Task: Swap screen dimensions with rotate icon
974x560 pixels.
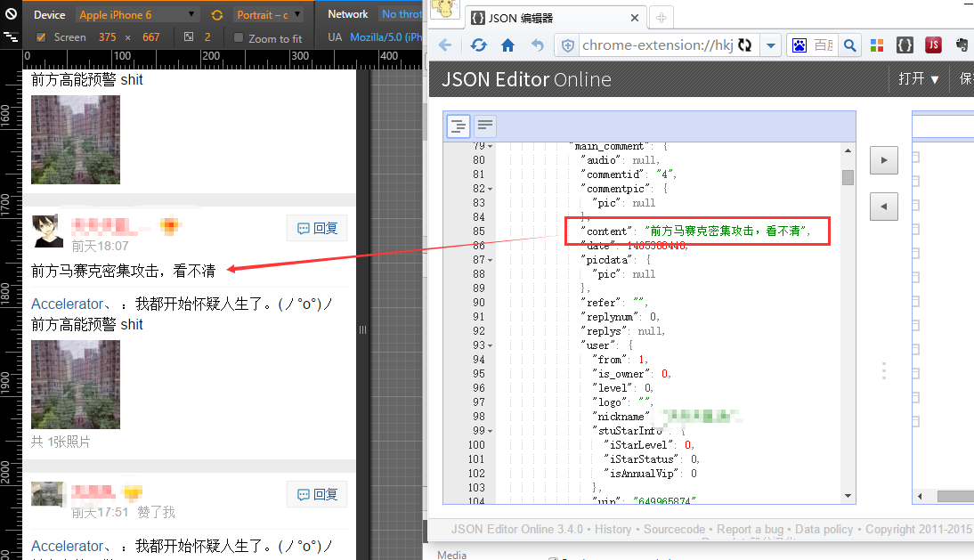Action: [216, 15]
